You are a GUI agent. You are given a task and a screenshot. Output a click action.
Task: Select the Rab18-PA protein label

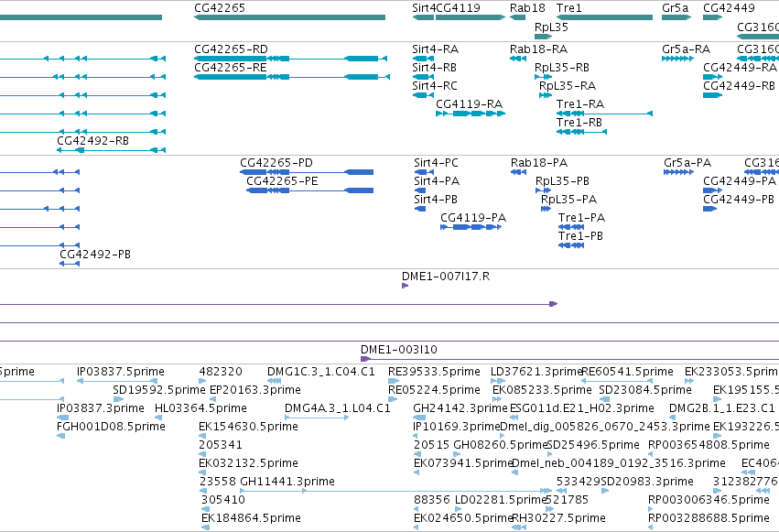point(539,163)
